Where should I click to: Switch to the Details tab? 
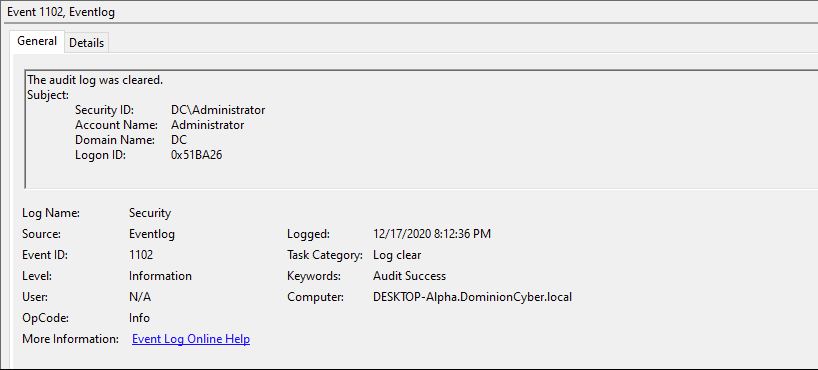tap(87, 43)
